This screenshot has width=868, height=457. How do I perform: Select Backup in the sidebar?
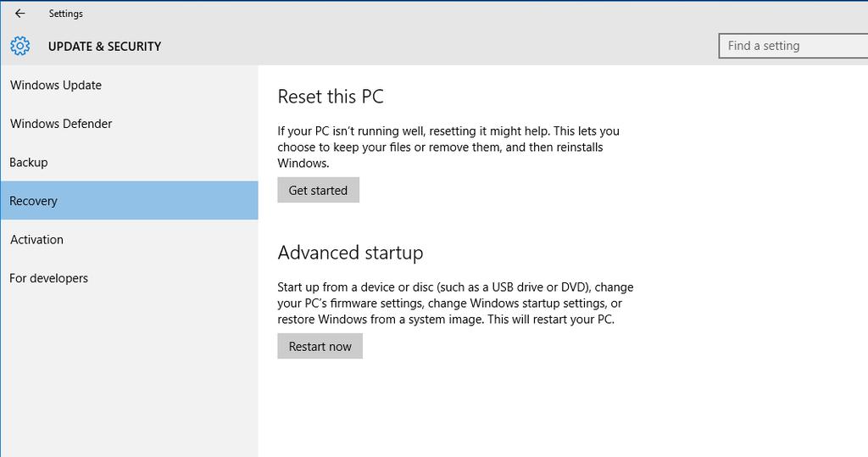130,162
